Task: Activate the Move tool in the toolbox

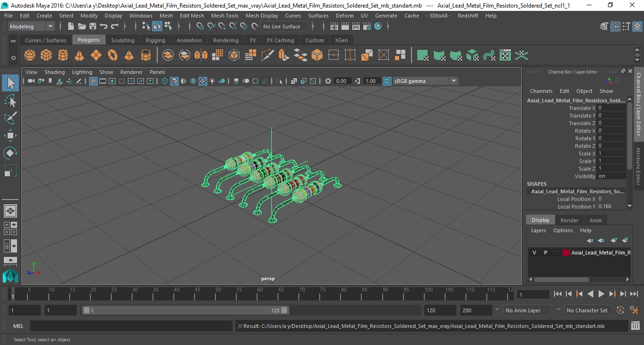Action: pos(10,136)
